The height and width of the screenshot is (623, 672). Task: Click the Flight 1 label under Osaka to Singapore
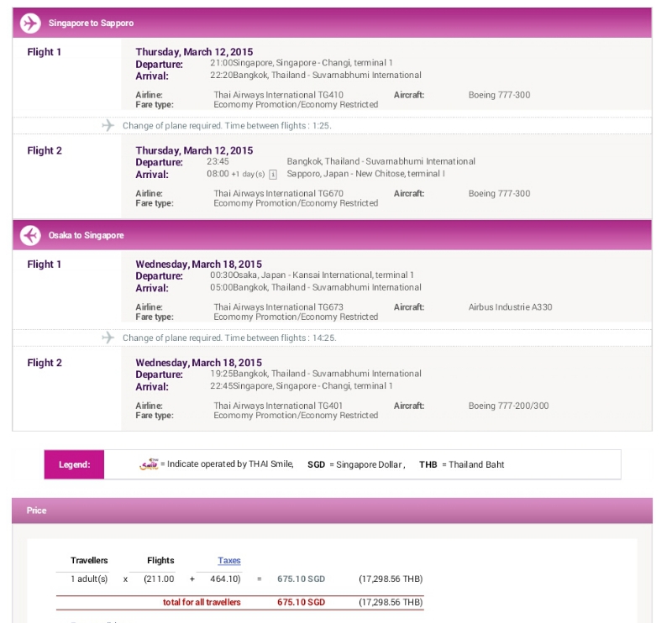pyautogui.click(x=45, y=264)
